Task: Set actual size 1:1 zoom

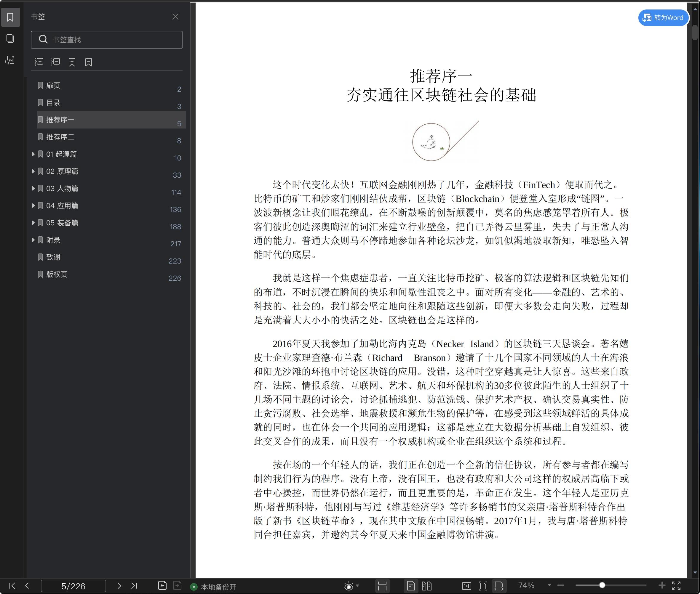Action: pyautogui.click(x=466, y=586)
